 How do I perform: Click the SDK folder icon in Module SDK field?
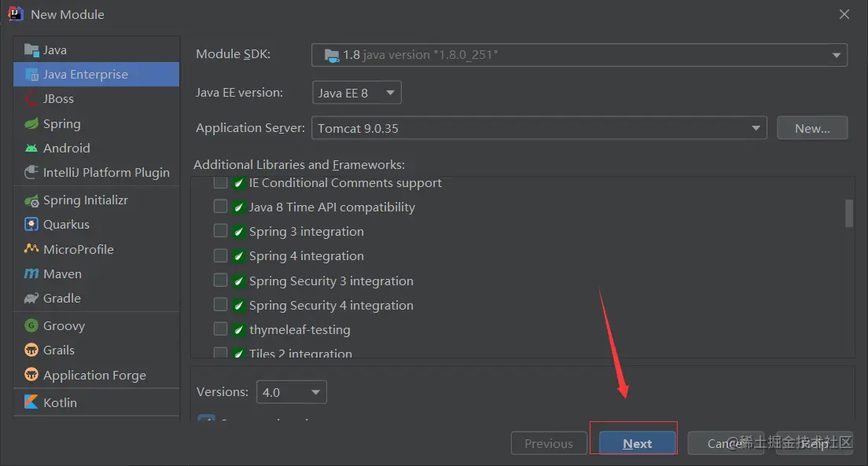[331, 55]
